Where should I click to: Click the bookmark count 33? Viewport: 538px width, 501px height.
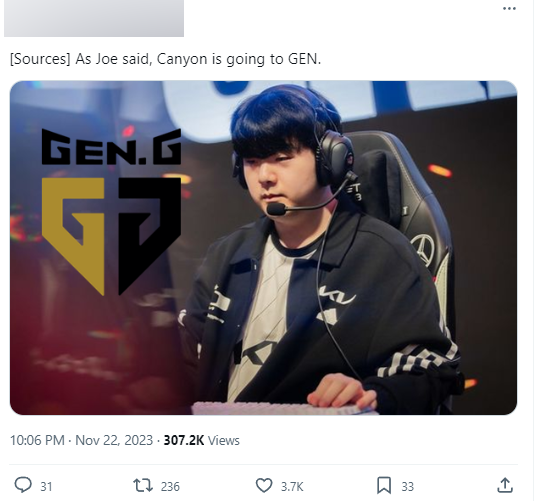(x=408, y=487)
